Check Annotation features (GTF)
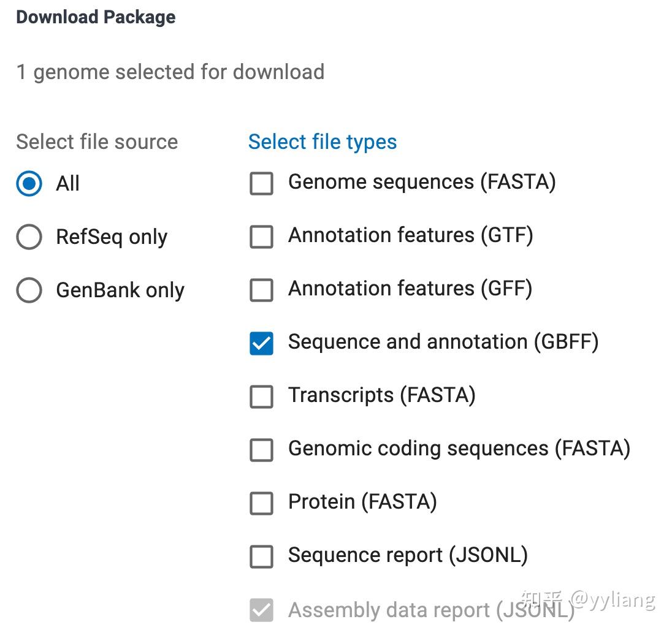This screenshot has width=672, height=630. coord(261,237)
